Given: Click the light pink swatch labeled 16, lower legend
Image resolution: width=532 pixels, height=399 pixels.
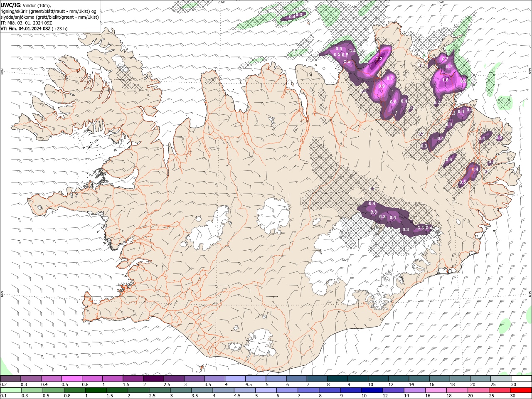Looking at the screenshot, I should 436,390.
